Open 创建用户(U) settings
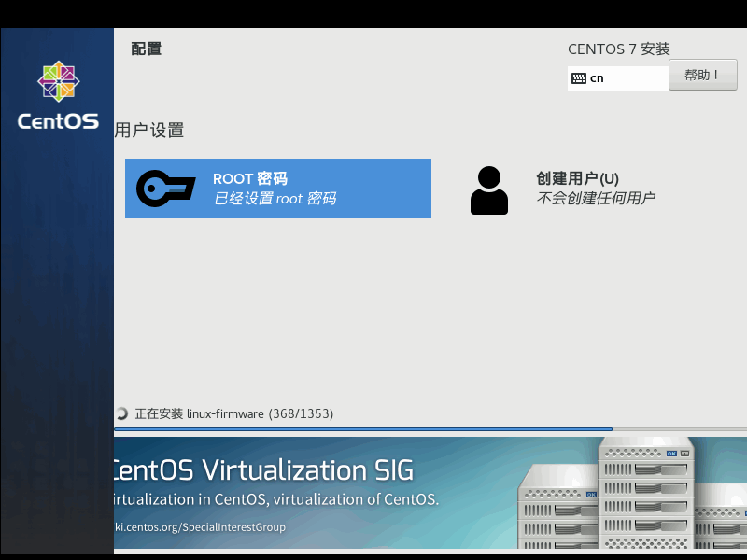The width and height of the screenshot is (747, 560). pos(563,190)
